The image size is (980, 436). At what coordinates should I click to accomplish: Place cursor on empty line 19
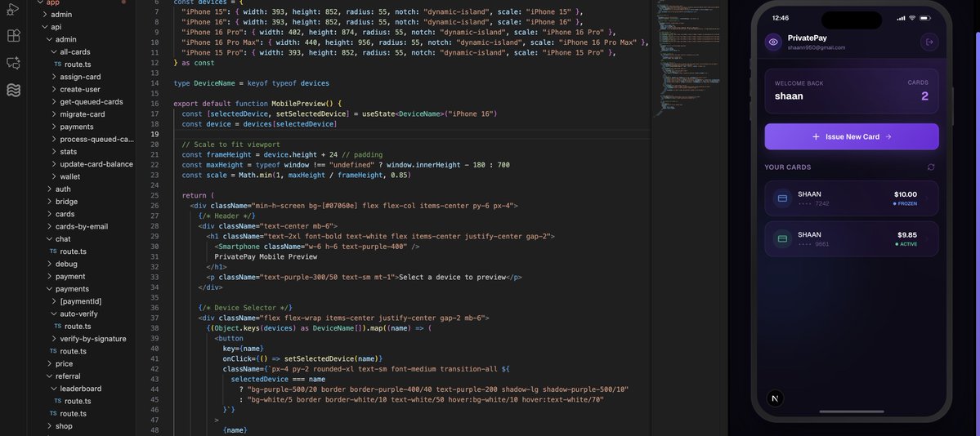point(413,134)
